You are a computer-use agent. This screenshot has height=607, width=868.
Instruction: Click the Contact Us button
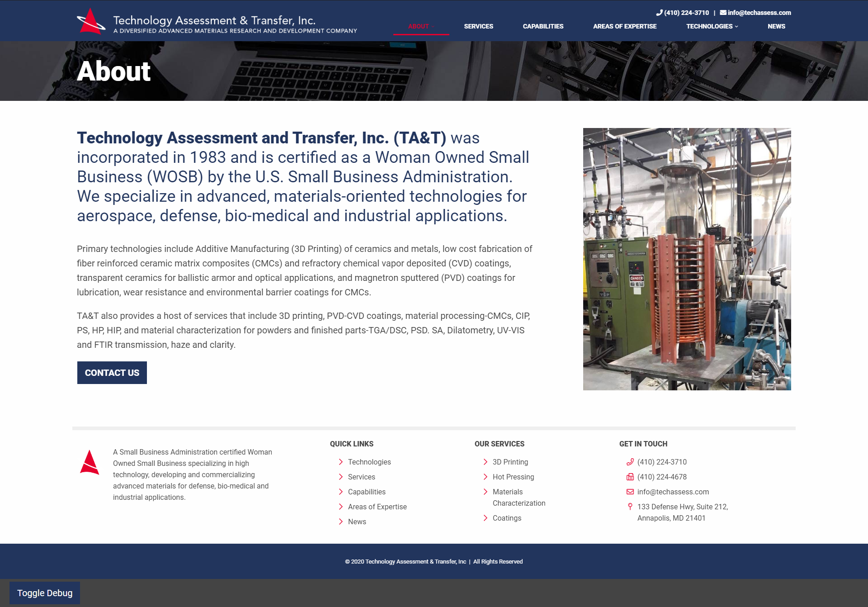pyautogui.click(x=112, y=373)
